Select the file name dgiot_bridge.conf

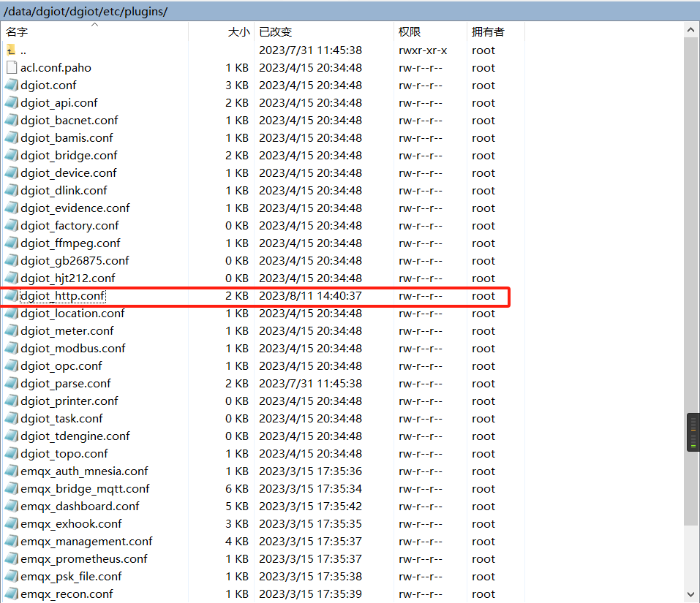coord(69,155)
